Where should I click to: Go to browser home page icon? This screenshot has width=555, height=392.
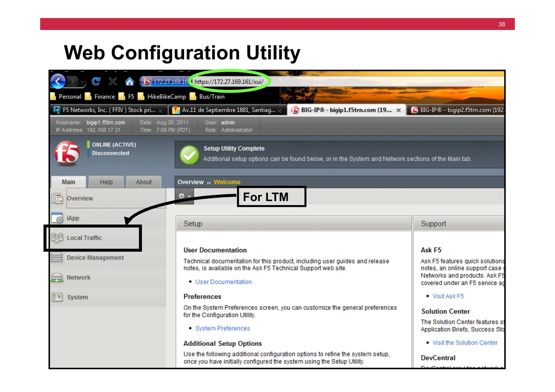pyautogui.click(x=130, y=81)
